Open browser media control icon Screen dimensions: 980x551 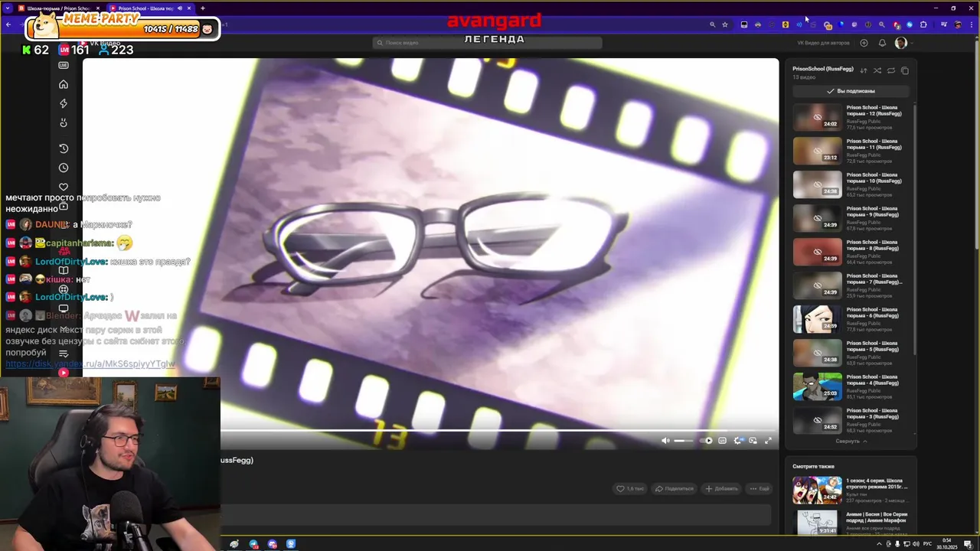pyautogui.click(x=943, y=24)
